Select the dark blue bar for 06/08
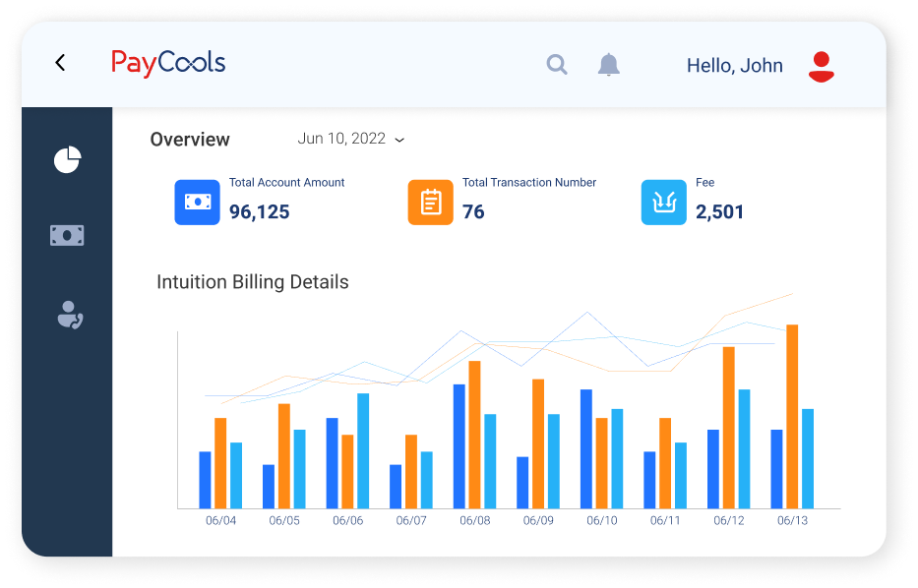This screenshot has height=588, width=918. [459, 446]
